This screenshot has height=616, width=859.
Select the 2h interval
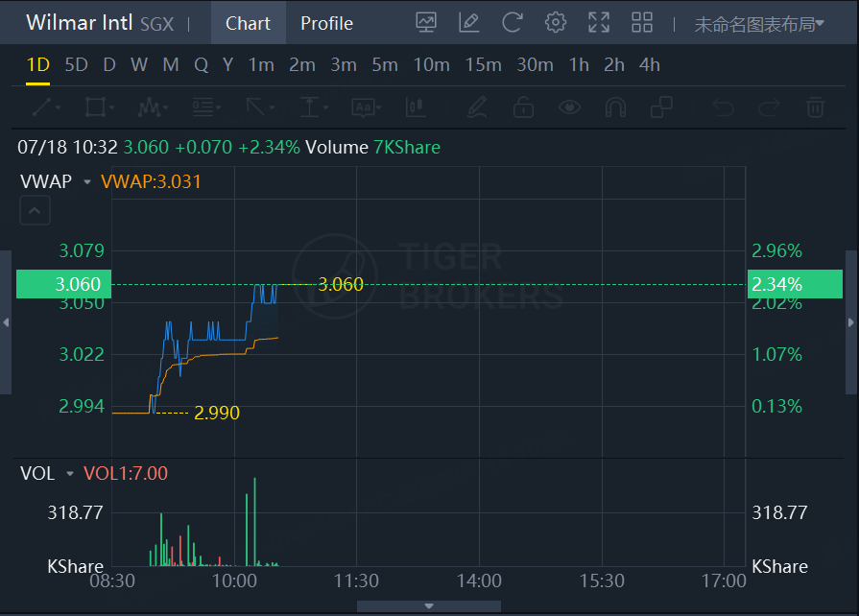614,65
